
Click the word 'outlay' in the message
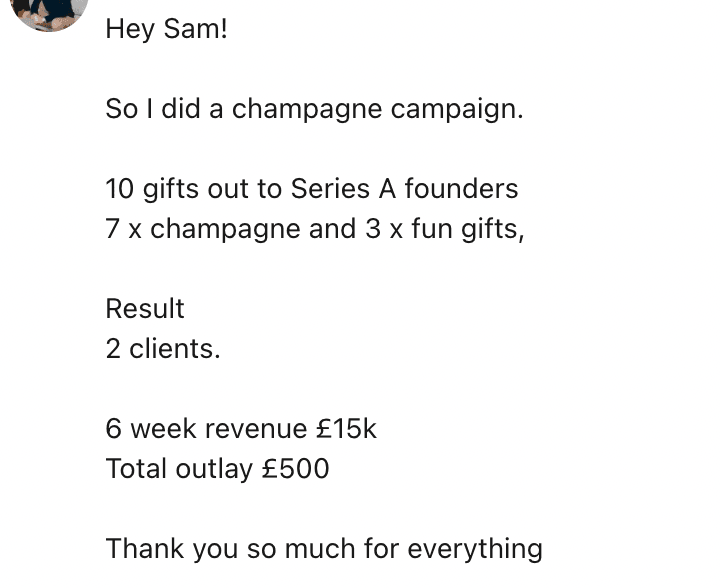point(214,470)
